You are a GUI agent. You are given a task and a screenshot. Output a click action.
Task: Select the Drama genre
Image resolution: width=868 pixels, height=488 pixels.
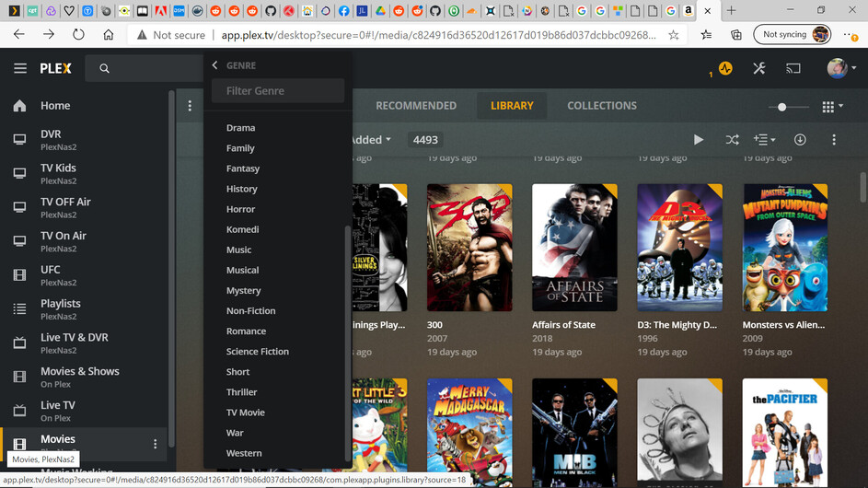(x=241, y=128)
